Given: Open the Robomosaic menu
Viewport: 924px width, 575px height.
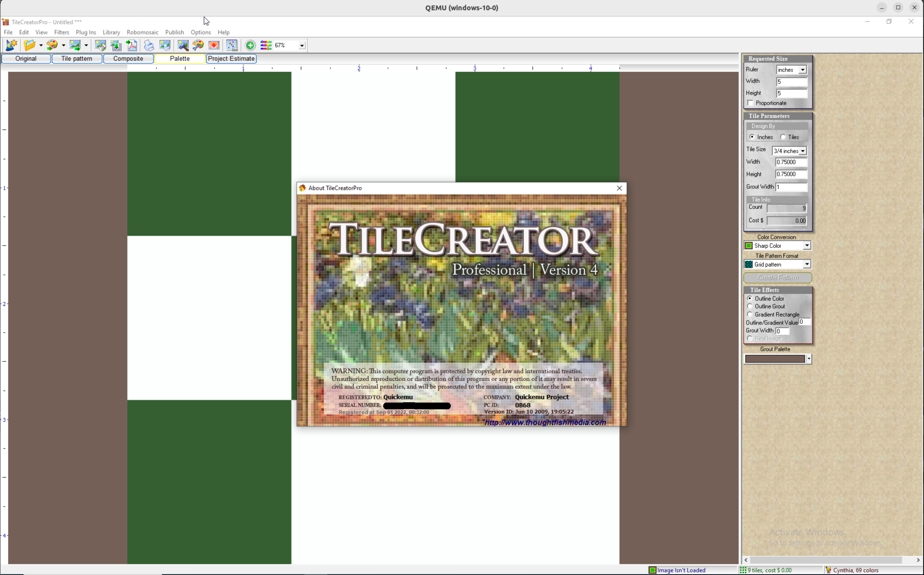Looking at the screenshot, I should [x=143, y=32].
